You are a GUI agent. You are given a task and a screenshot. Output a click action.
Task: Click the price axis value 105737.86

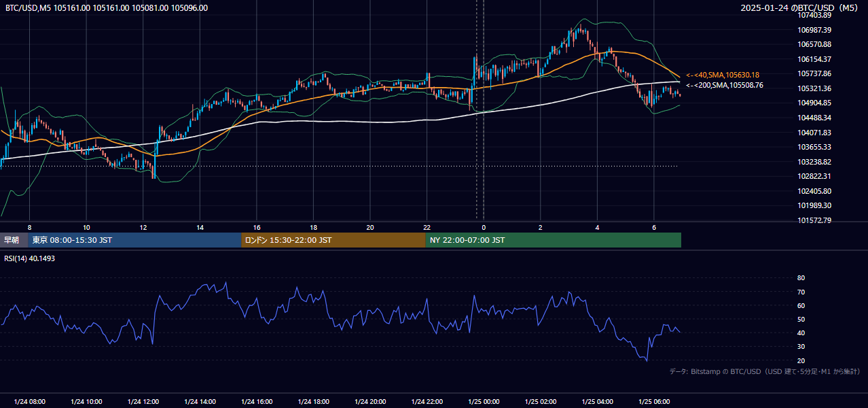(815, 73)
